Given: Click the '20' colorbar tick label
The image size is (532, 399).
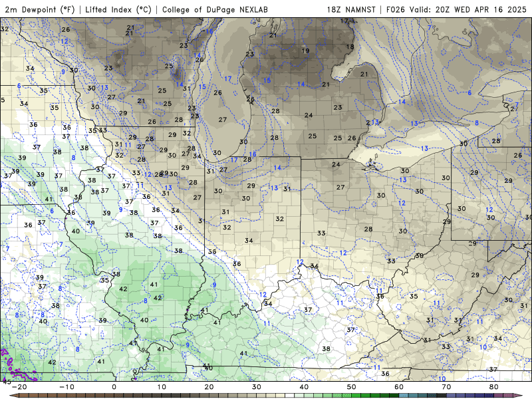Looking at the screenshot, I should [209, 387].
